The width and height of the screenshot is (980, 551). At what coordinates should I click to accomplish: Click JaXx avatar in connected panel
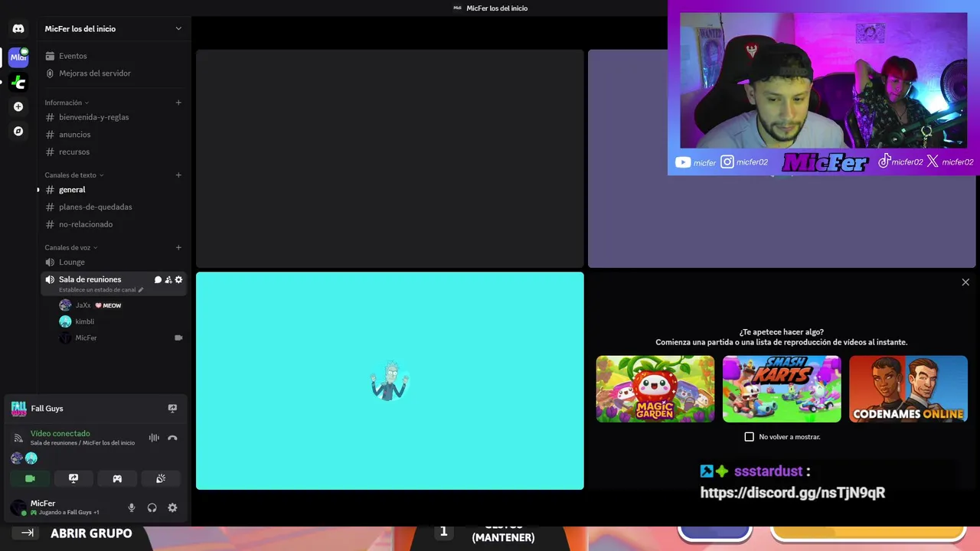pyautogui.click(x=17, y=458)
